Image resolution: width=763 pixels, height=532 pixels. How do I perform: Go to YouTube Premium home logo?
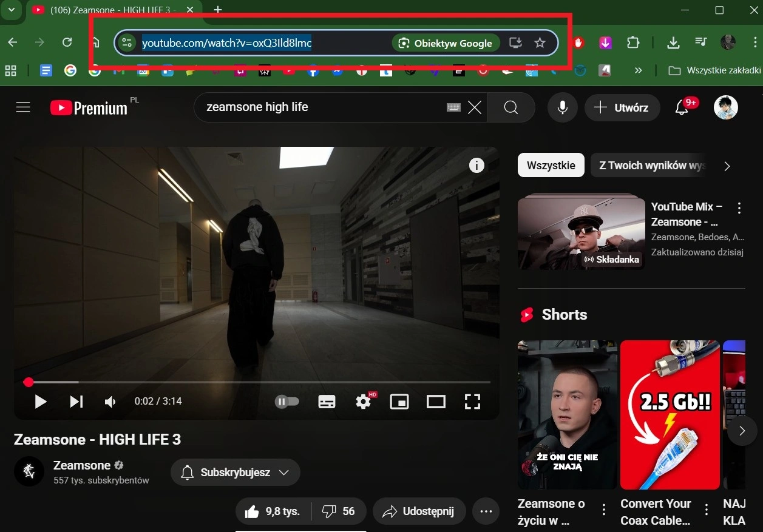(x=89, y=108)
